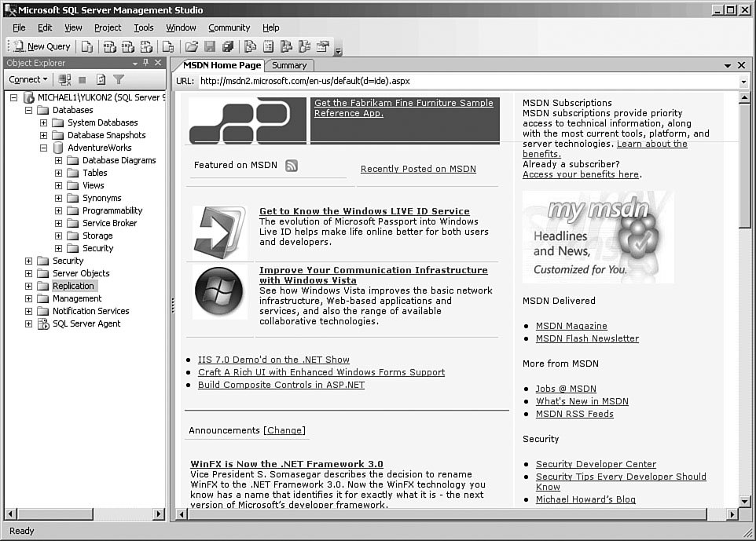Click the Disconnect icon in Object Explorer
The image size is (756, 541).
(64, 79)
